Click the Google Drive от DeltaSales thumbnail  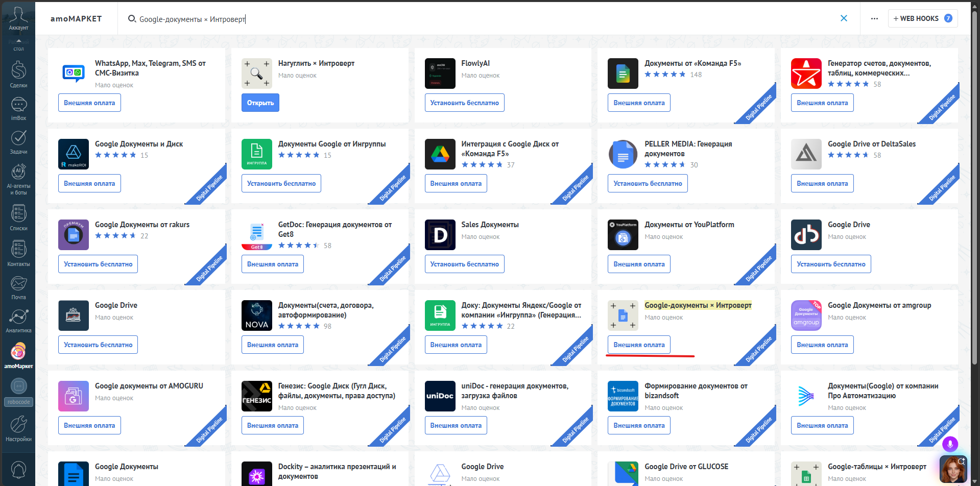(x=806, y=154)
